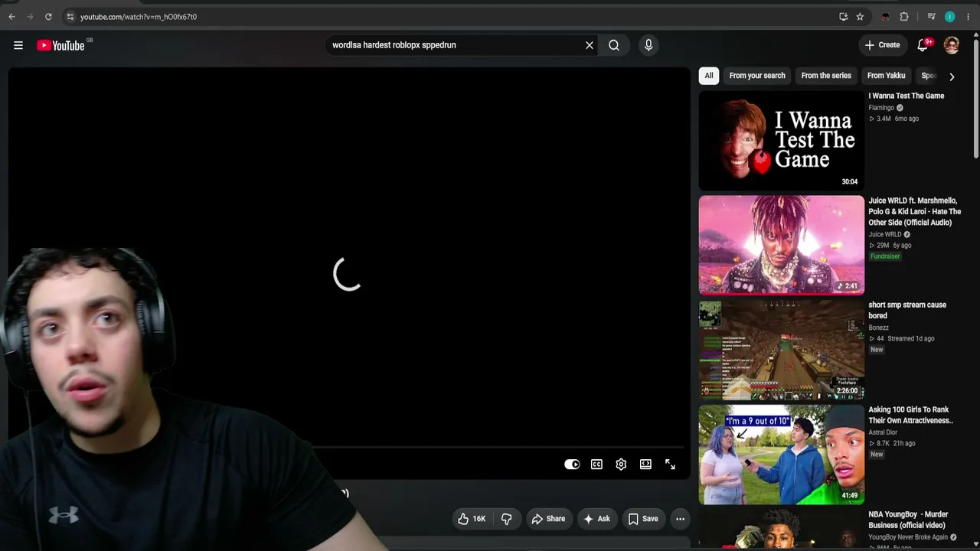The width and height of the screenshot is (980, 551).
Task: Go back using the browser back arrow
Action: [x=11, y=17]
